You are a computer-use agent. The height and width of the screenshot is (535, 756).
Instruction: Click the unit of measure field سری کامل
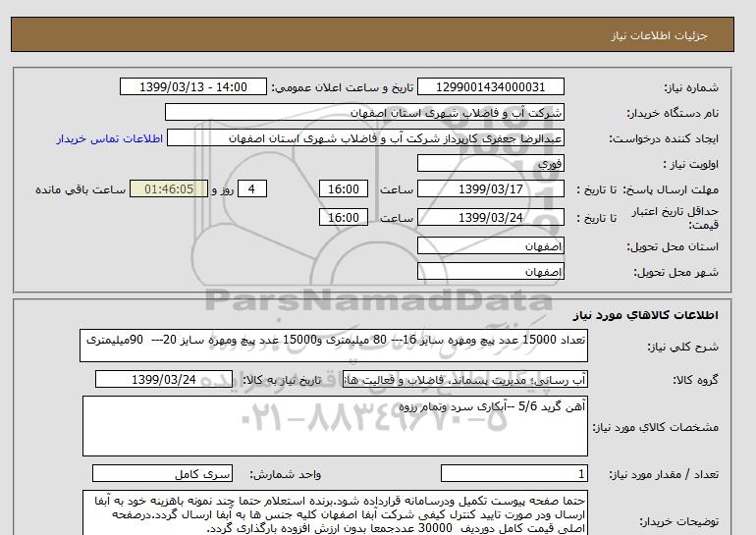click(162, 474)
